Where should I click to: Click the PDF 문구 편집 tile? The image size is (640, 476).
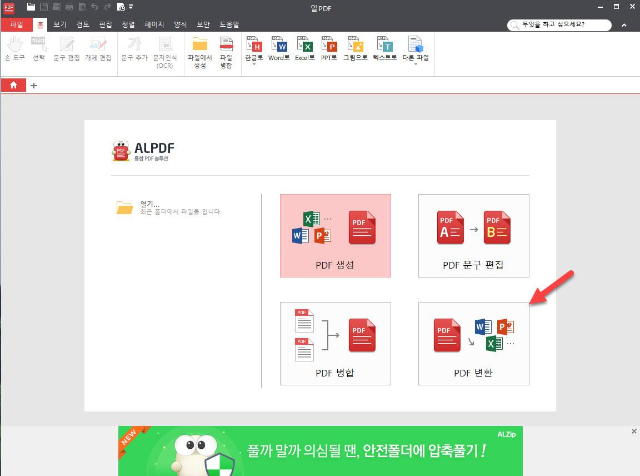(x=474, y=236)
